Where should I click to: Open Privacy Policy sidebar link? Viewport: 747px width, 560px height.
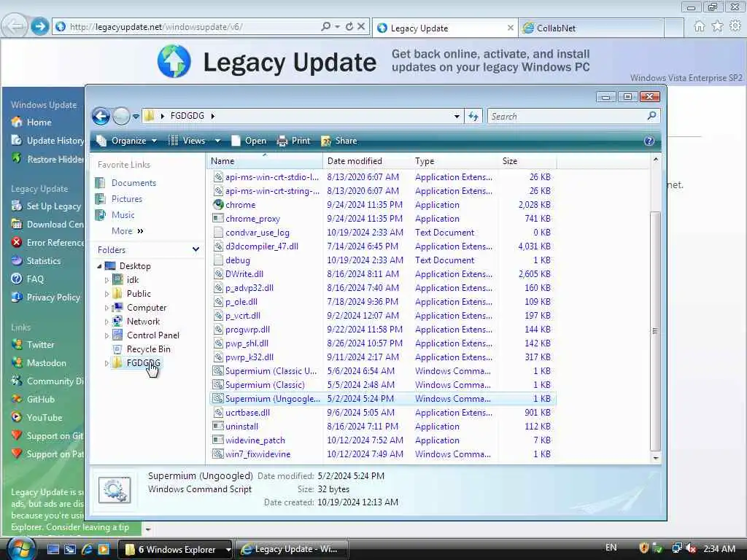click(x=53, y=297)
